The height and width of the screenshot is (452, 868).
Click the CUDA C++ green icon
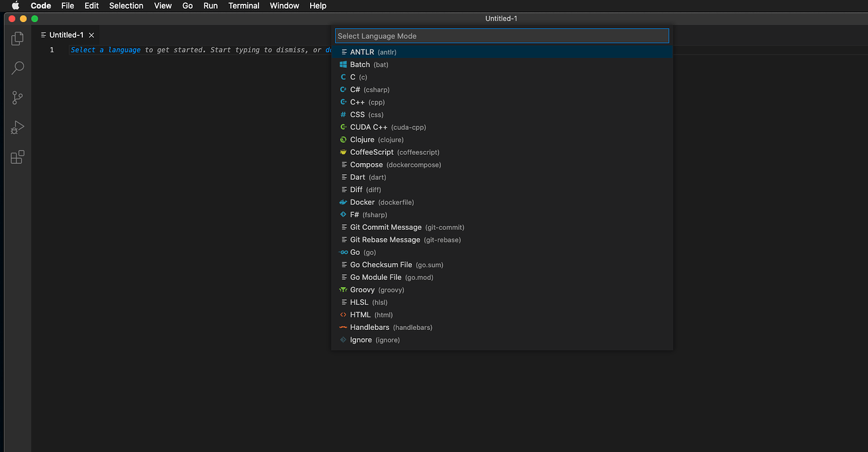(x=343, y=127)
